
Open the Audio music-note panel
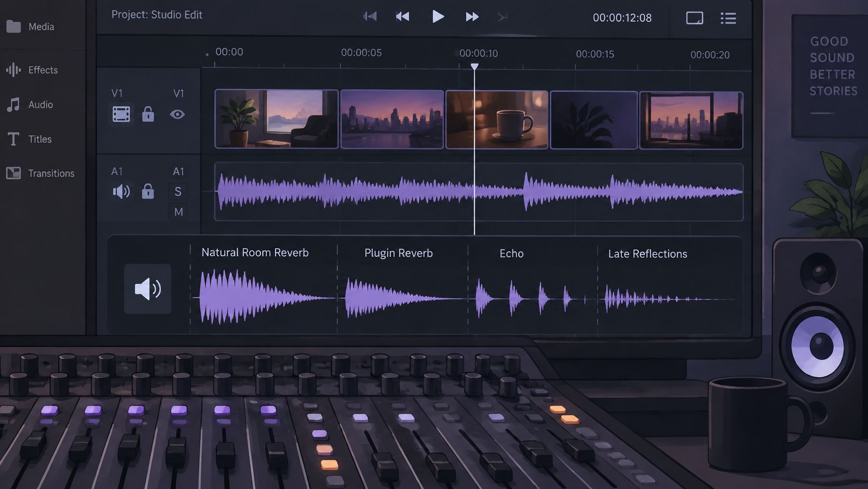(30, 104)
